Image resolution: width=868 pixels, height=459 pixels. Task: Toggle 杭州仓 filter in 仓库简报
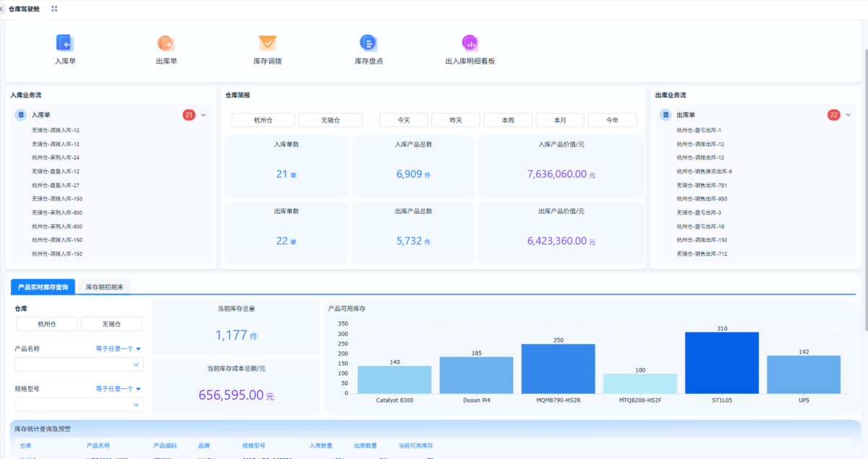[x=263, y=120]
